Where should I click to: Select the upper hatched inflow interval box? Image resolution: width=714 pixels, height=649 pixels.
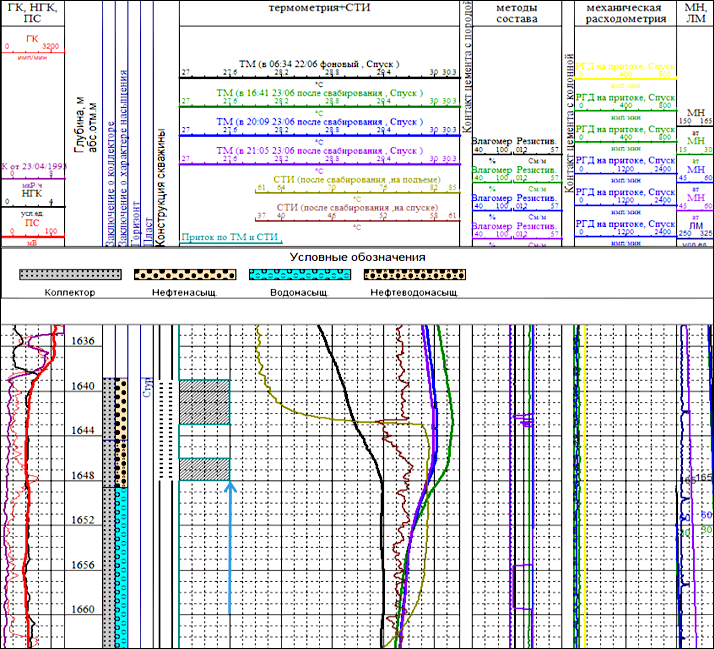[205, 401]
